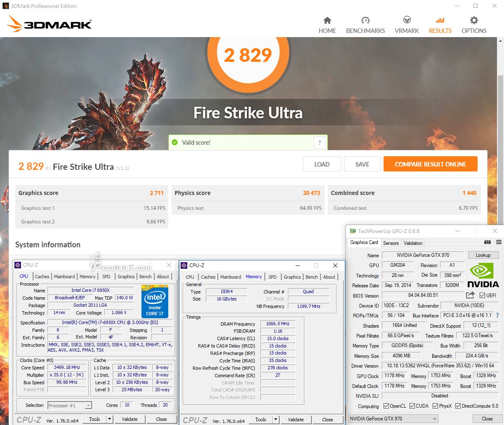Image resolution: width=504 pixels, height=425 pixels.
Task: Open Benchmarks gauge icon
Action: pyautogui.click(x=365, y=21)
